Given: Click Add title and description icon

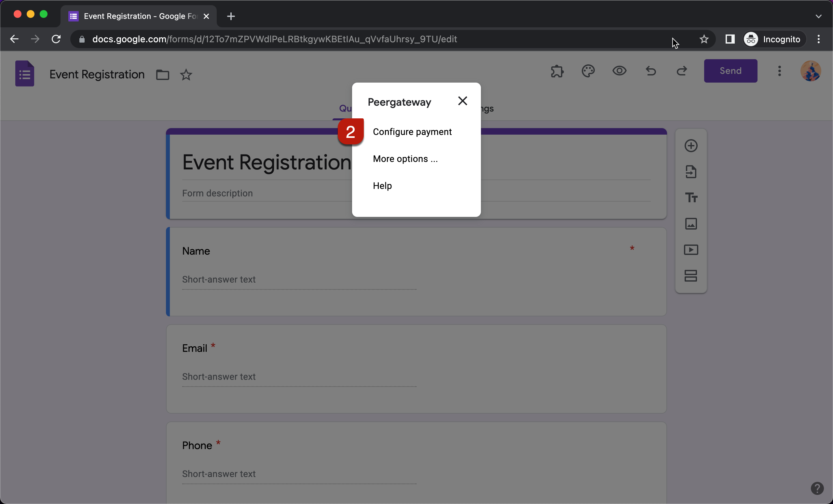Looking at the screenshot, I should [691, 198].
